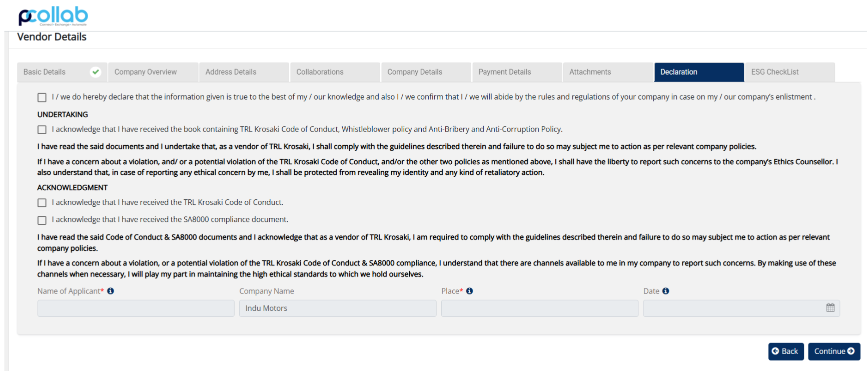Click the UNDERTAKING section heading
The height and width of the screenshot is (371, 868).
63,115
